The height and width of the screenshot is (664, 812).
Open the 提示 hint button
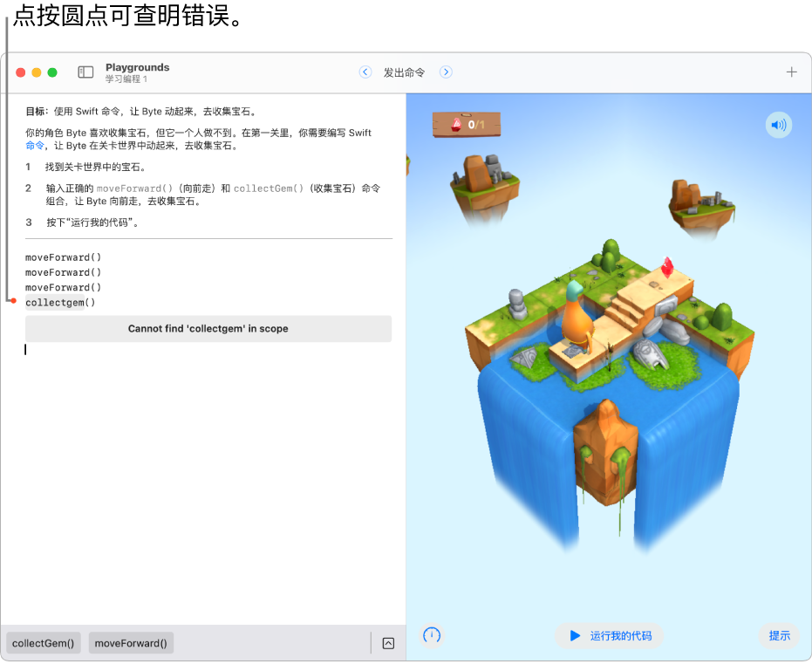(779, 635)
